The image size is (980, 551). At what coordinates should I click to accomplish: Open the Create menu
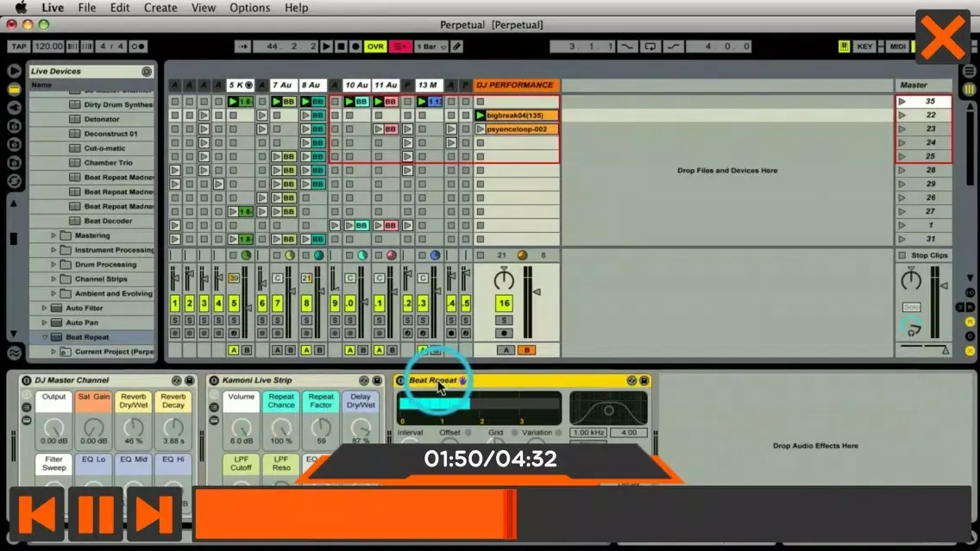point(160,8)
